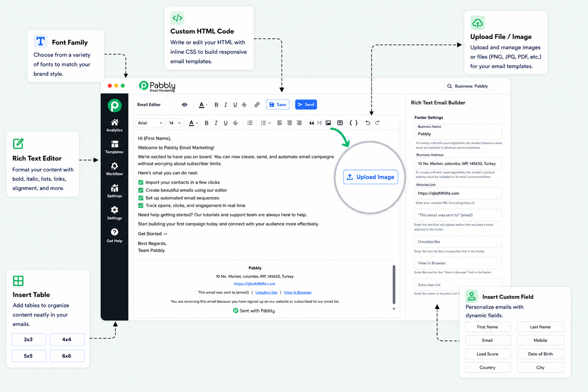Click the Pabbly Email Marketing header logo

pyautogui.click(x=157, y=86)
